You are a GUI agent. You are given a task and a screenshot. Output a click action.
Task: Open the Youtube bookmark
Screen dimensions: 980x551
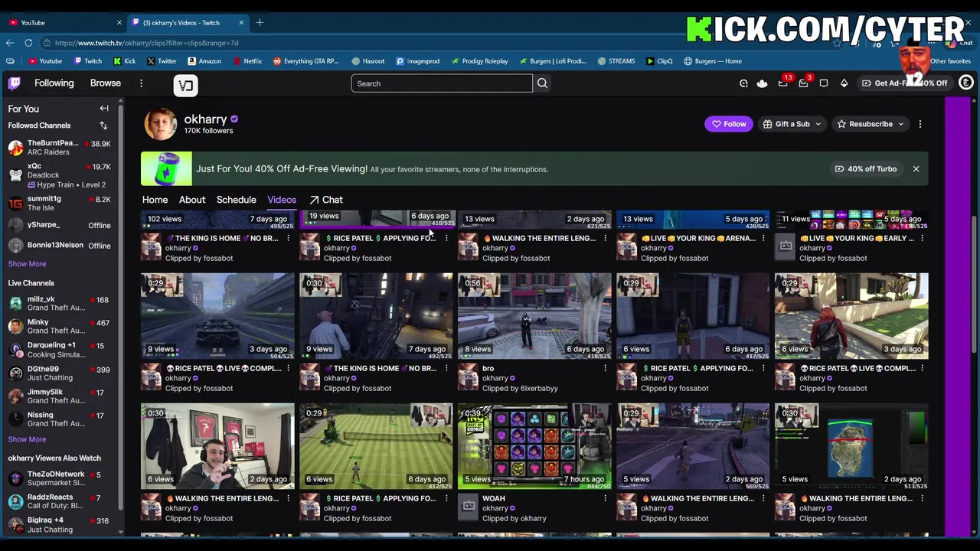[45, 61]
